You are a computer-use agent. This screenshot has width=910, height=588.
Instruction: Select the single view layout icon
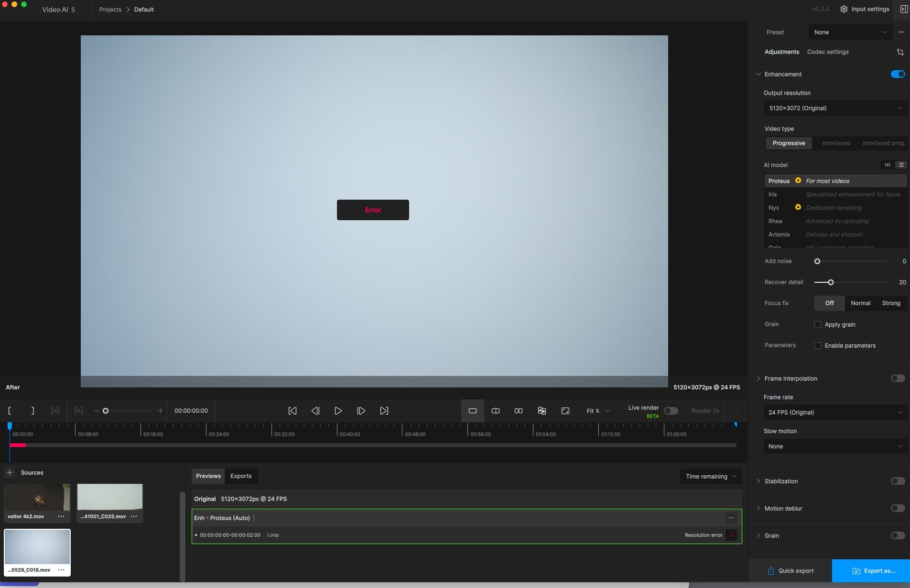click(472, 411)
